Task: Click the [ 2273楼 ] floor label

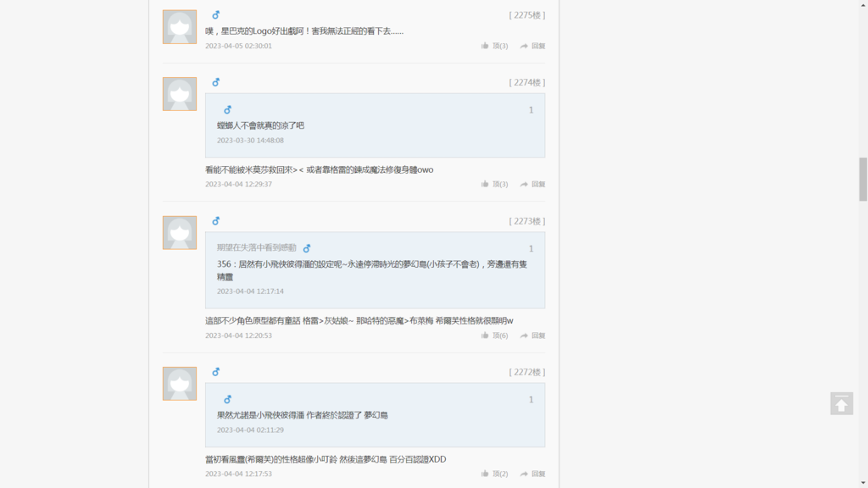Action: coord(527,221)
